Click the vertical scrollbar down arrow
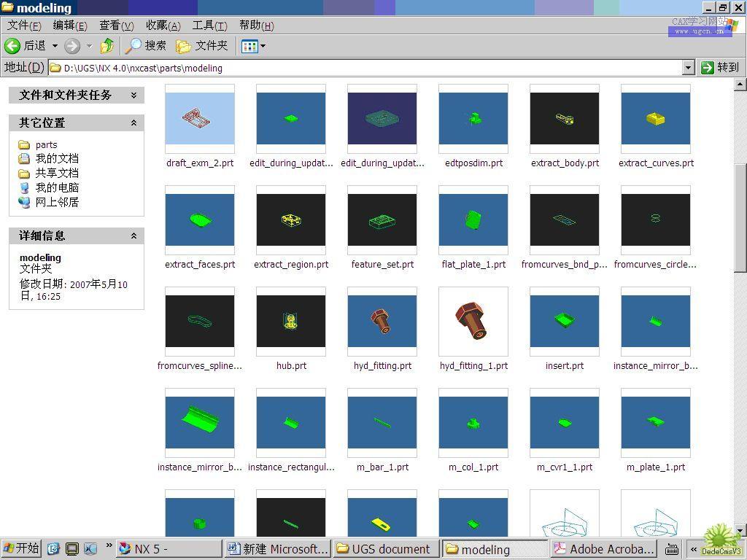The height and width of the screenshot is (560, 747). pos(740,531)
